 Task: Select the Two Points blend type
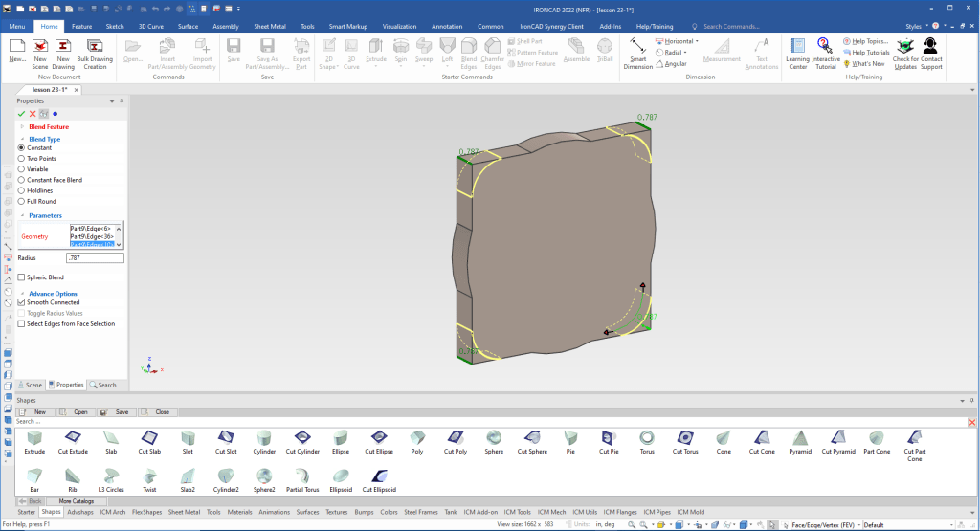(x=22, y=159)
